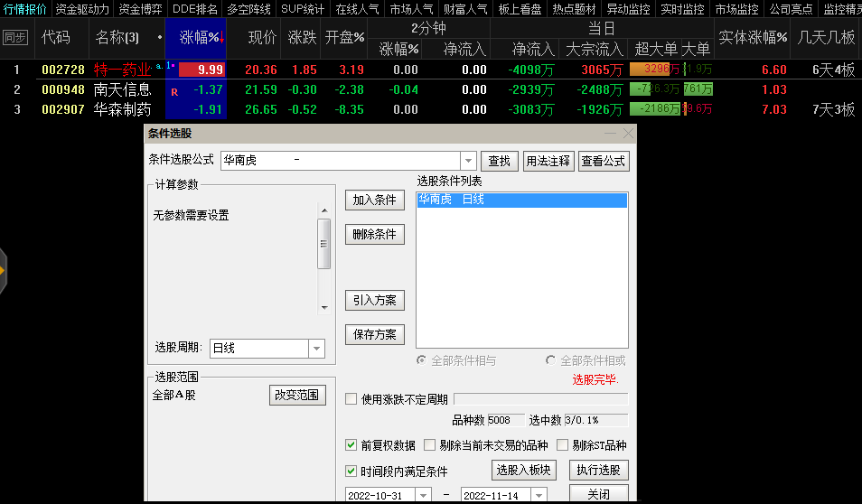Toggle 使用涨跌不定周期 checkbox
The height and width of the screenshot is (504, 862).
[351, 398]
